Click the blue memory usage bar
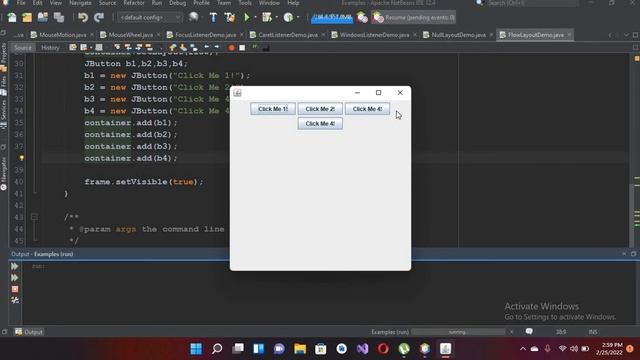 pos(332,17)
